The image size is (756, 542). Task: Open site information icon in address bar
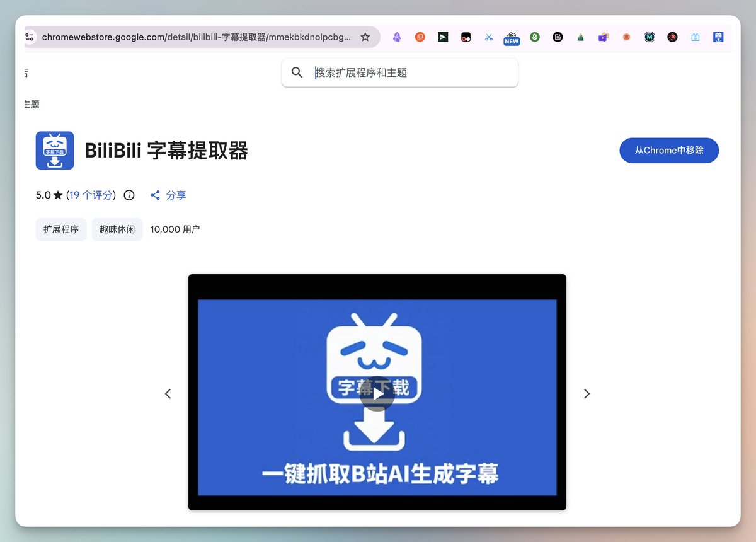[30, 37]
